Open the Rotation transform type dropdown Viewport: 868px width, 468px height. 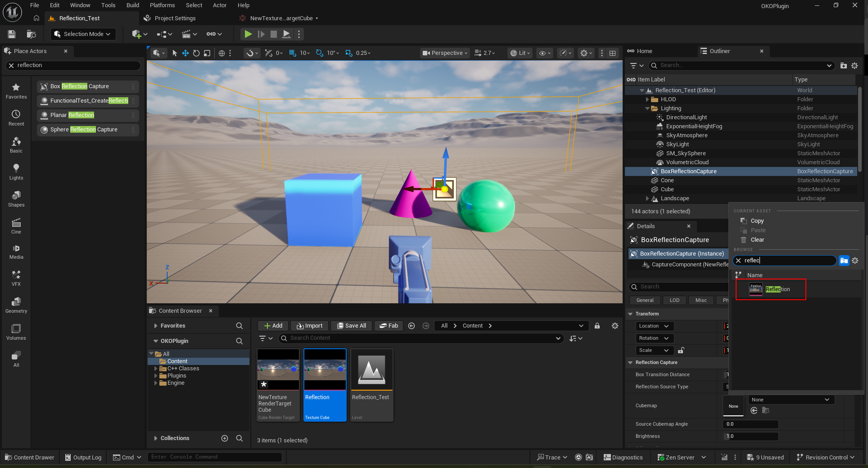pyautogui.click(x=654, y=338)
